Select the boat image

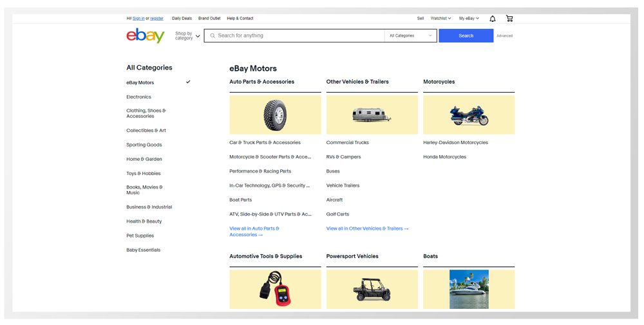click(469, 289)
